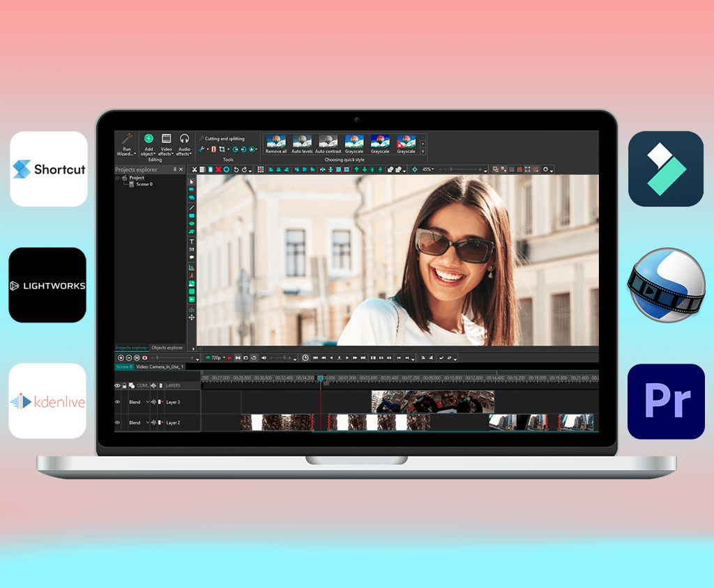Adjust the timeline zoom slider
Viewport: 714px width, 588px height.
(x=173, y=357)
